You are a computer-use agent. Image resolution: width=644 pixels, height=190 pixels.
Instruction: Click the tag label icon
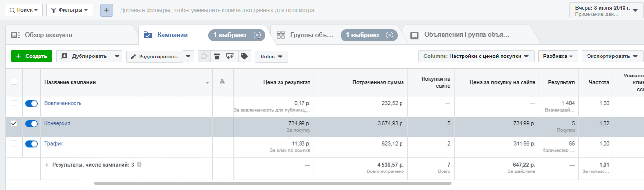(x=244, y=57)
